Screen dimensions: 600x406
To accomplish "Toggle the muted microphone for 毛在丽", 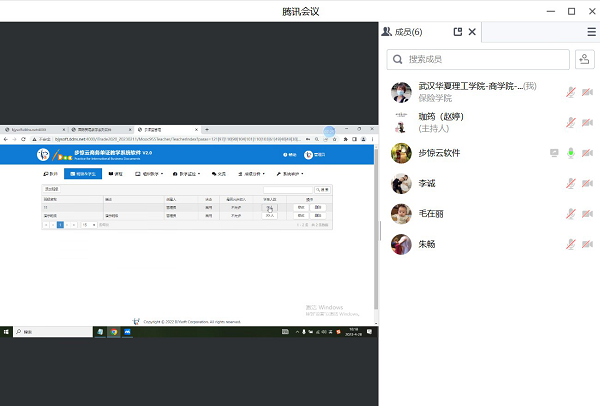I will click(x=570, y=214).
